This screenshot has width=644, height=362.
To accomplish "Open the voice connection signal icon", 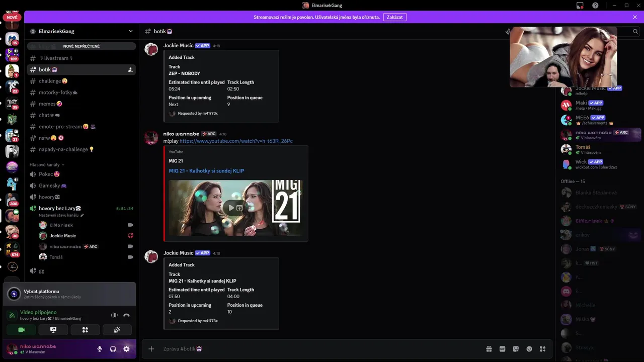I will tap(13, 315).
